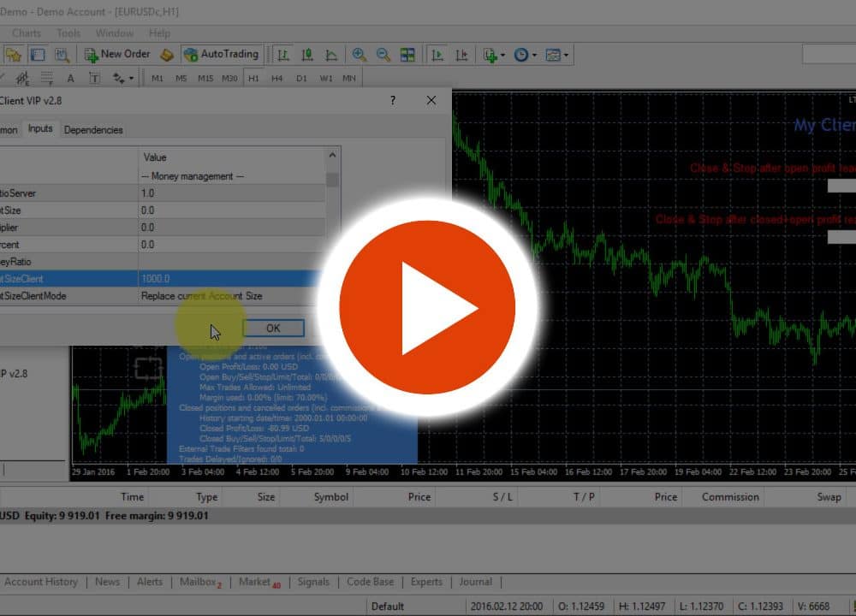
Task: Zoom in on the chart
Action: (x=359, y=55)
